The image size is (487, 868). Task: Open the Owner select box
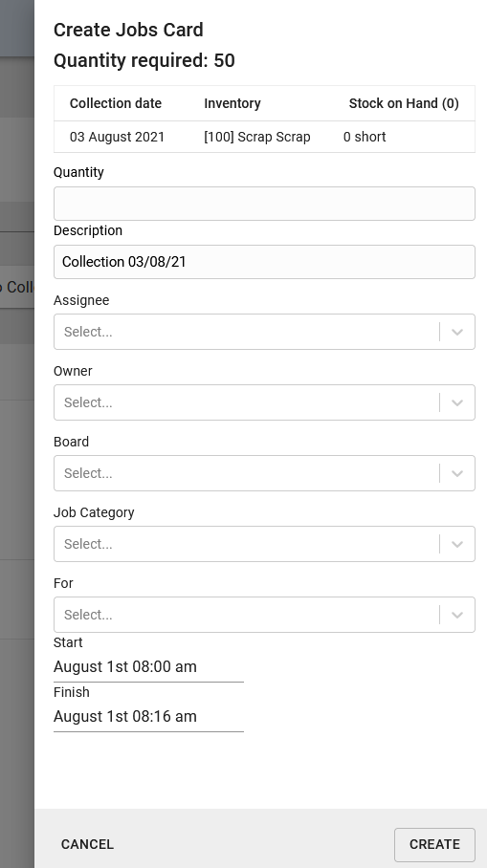pyautogui.click(x=264, y=402)
